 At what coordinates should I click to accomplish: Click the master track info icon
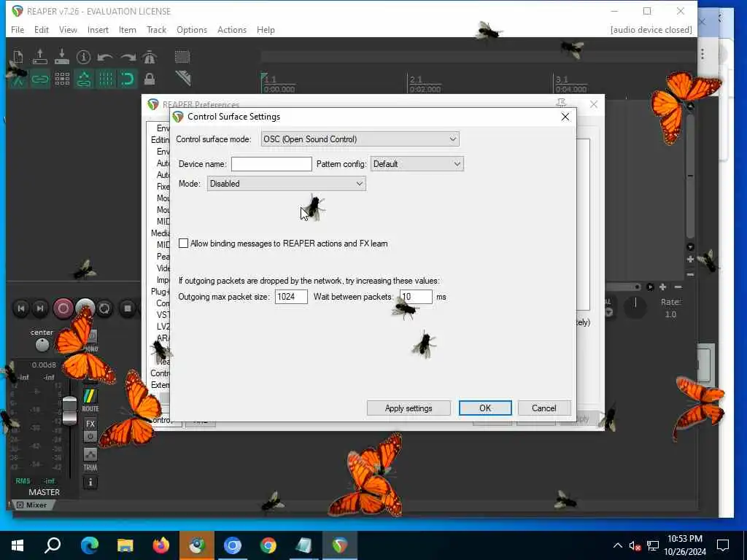90,483
